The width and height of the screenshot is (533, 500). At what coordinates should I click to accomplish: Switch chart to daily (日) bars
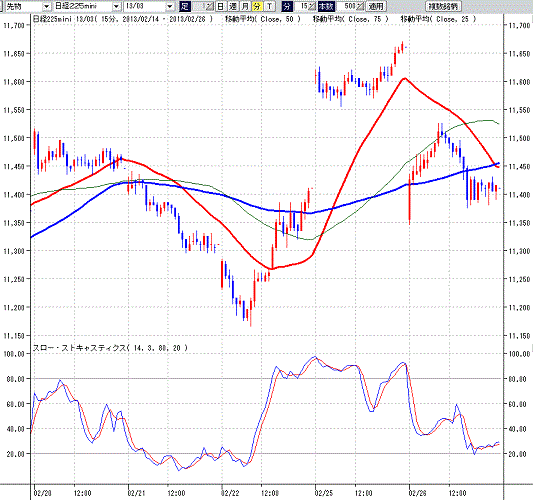click(221, 6)
